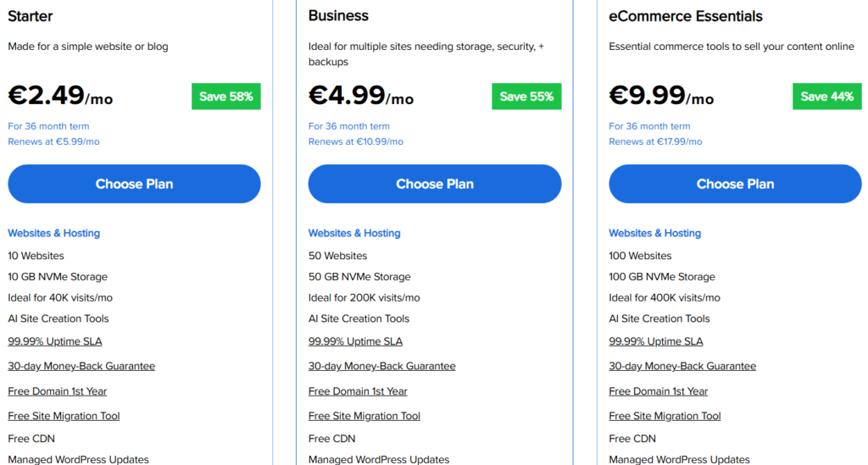This screenshot has height=465, width=868.
Task: Click Business plan's 30-day Money-Back Guarantee link
Action: (x=381, y=366)
